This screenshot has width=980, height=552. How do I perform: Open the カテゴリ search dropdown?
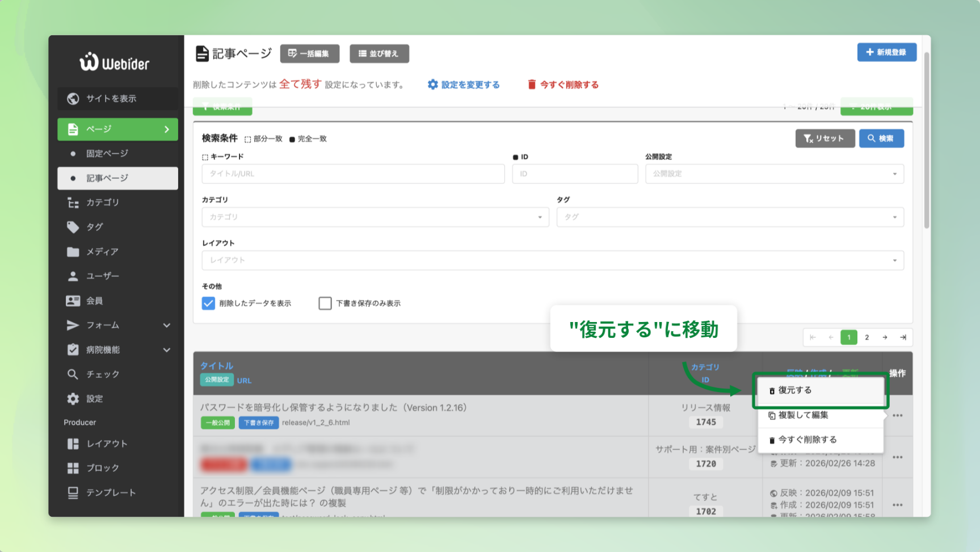375,217
